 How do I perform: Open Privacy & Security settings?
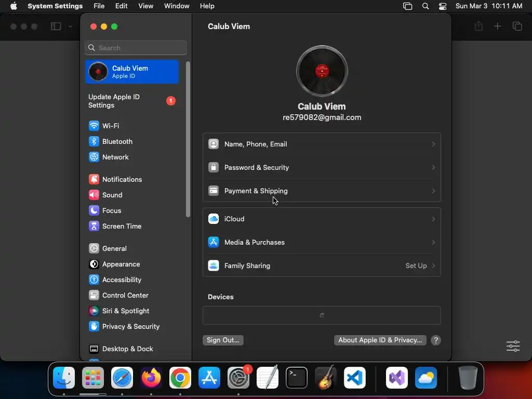pyautogui.click(x=124, y=327)
